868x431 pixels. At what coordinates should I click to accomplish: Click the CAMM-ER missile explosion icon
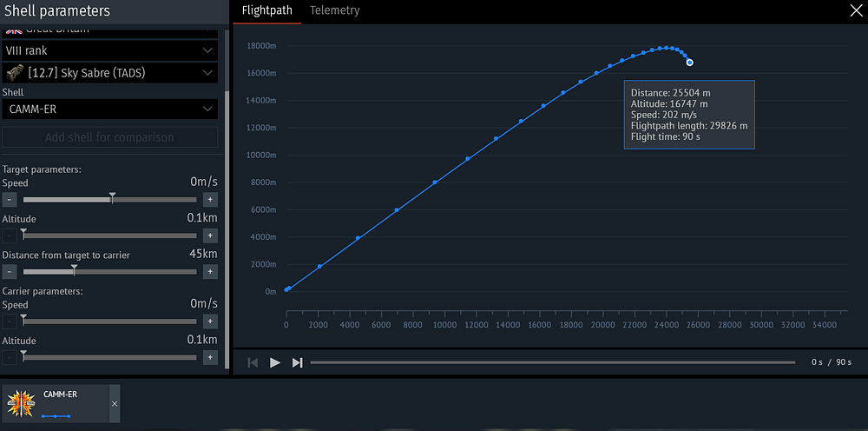coord(22,404)
